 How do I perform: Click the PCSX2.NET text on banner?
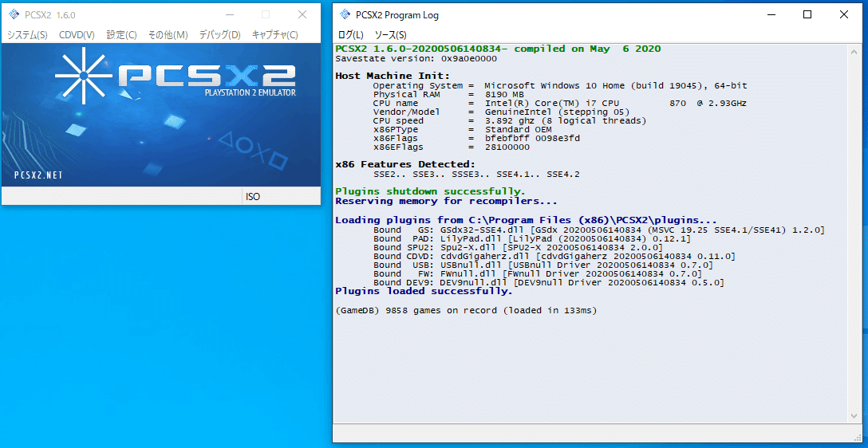click(x=38, y=176)
